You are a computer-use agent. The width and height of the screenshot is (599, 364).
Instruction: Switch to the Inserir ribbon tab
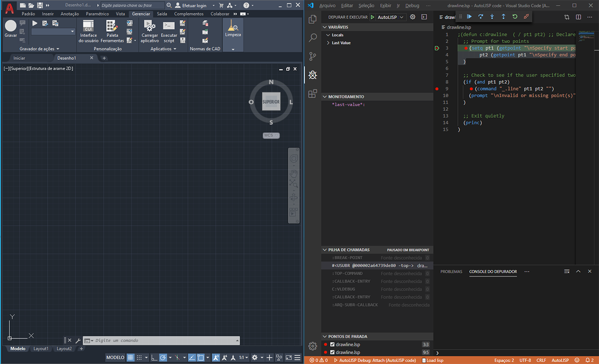pos(48,14)
